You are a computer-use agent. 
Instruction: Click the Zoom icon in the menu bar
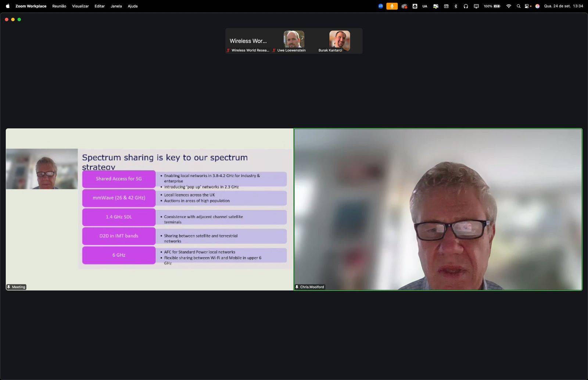pos(380,6)
